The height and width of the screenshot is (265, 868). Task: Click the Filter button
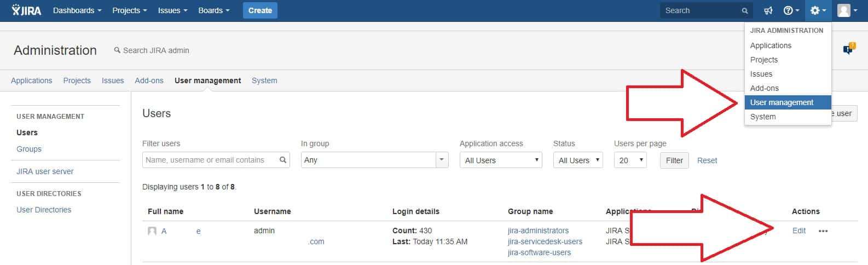(674, 160)
